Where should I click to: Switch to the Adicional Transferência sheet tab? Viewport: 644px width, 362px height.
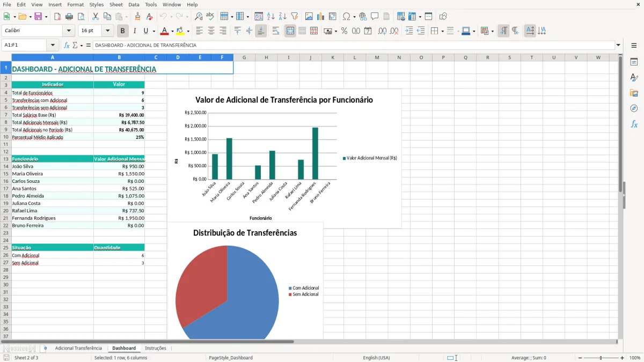78,348
